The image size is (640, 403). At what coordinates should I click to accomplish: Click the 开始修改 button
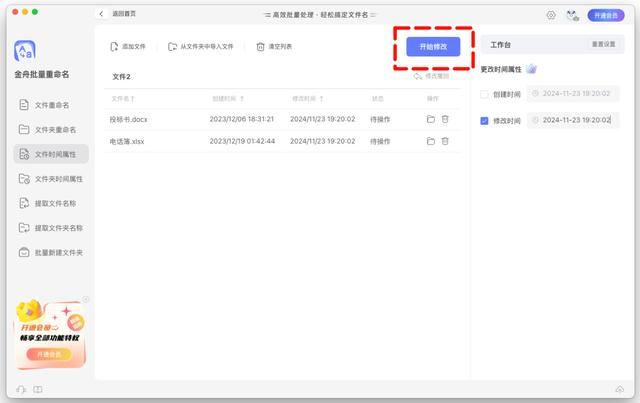pos(433,47)
